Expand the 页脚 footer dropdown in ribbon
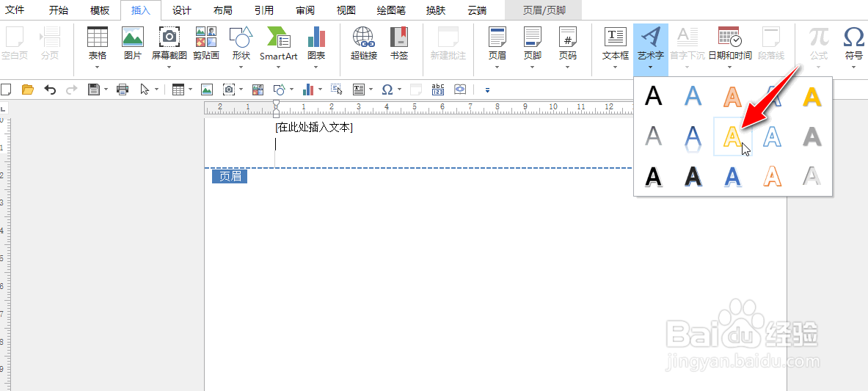868x391 pixels. click(533, 67)
